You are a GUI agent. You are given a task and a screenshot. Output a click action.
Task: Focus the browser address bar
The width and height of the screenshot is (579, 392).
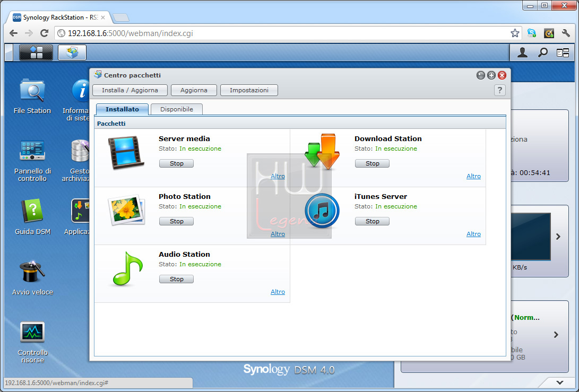coord(288,33)
